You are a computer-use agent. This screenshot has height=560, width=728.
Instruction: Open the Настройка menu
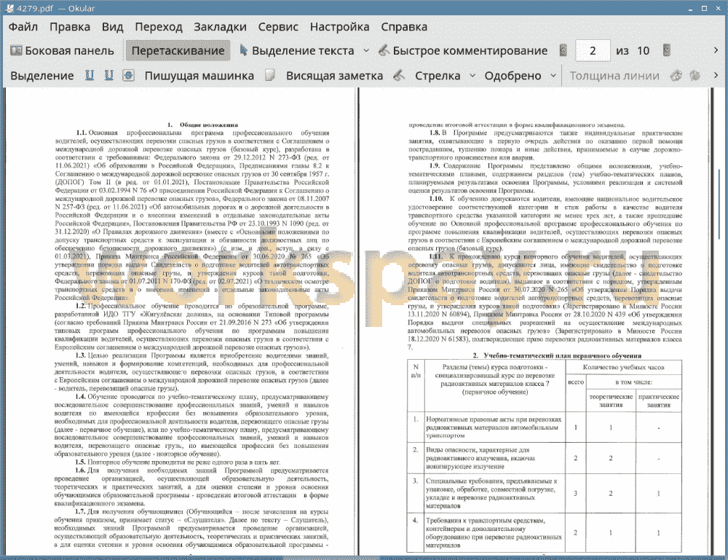pos(339,26)
